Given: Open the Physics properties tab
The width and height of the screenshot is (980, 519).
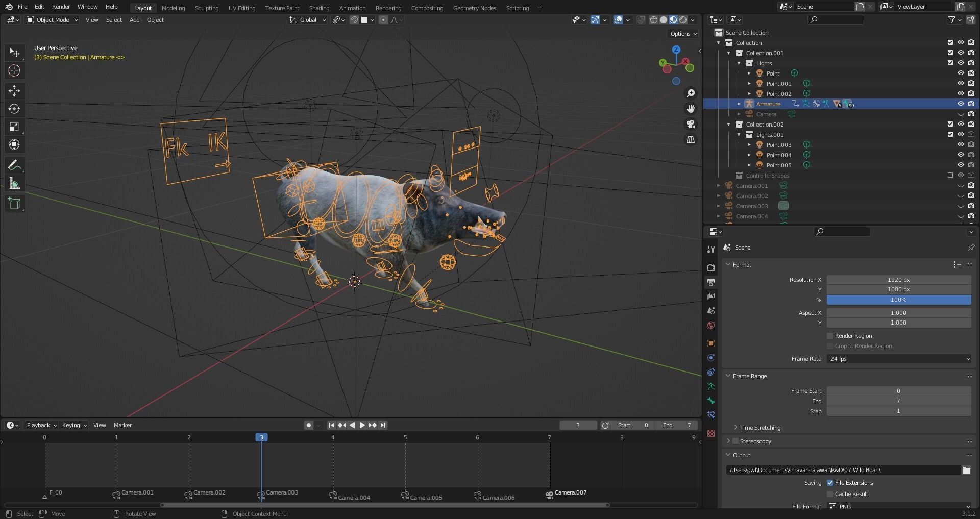Looking at the screenshot, I should (x=711, y=358).
